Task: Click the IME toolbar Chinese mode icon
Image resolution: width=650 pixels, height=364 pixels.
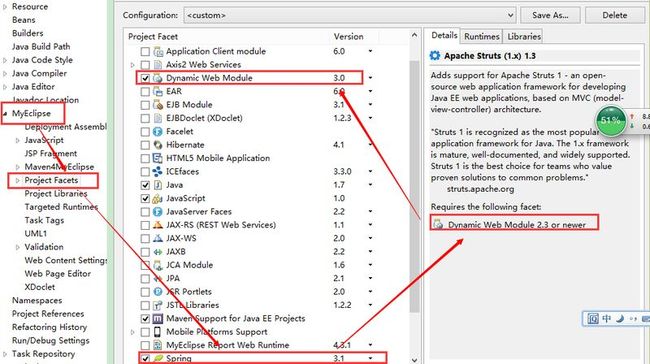Action: pyautogui.click(x=607, y=318)
